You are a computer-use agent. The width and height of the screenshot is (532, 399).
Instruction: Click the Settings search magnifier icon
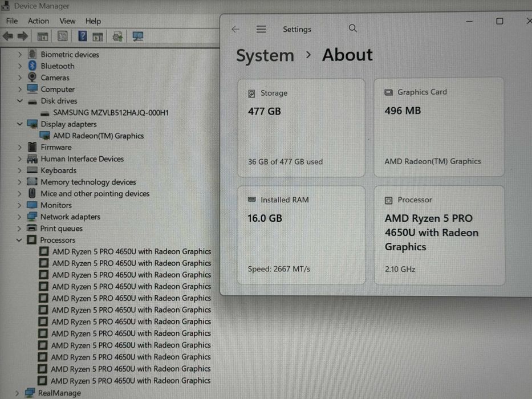(x=353, y=28)
